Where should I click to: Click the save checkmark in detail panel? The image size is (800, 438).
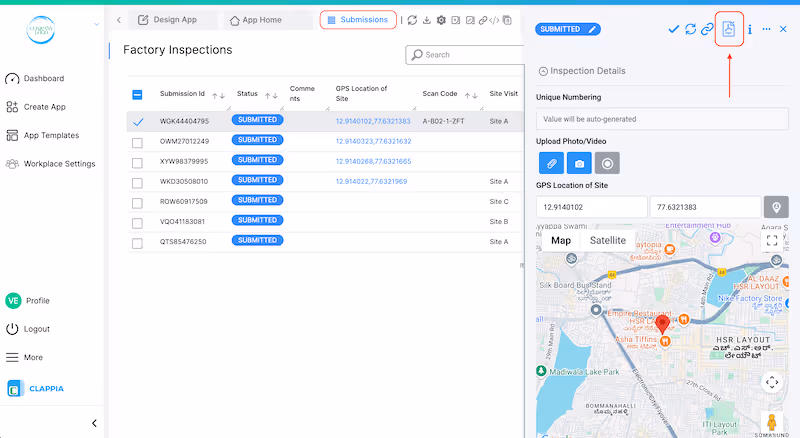[673, 29]
